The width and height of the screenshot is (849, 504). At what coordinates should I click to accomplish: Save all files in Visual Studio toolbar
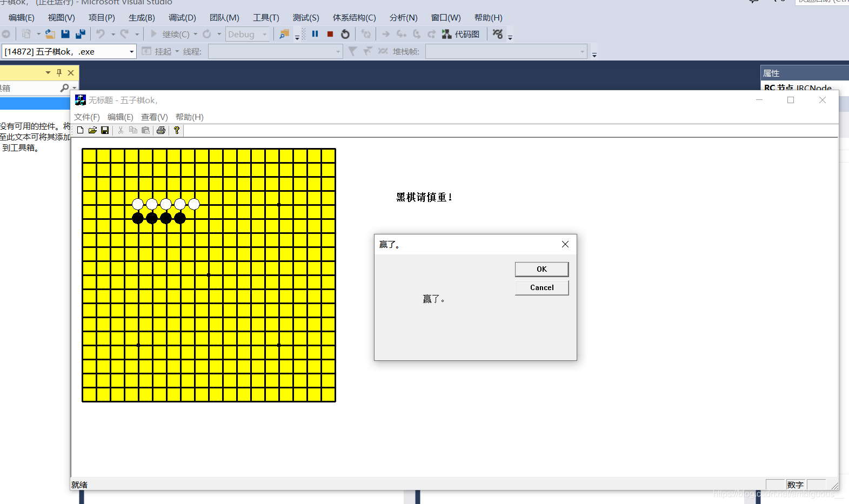pyautogui.click(x=81, y=34)
